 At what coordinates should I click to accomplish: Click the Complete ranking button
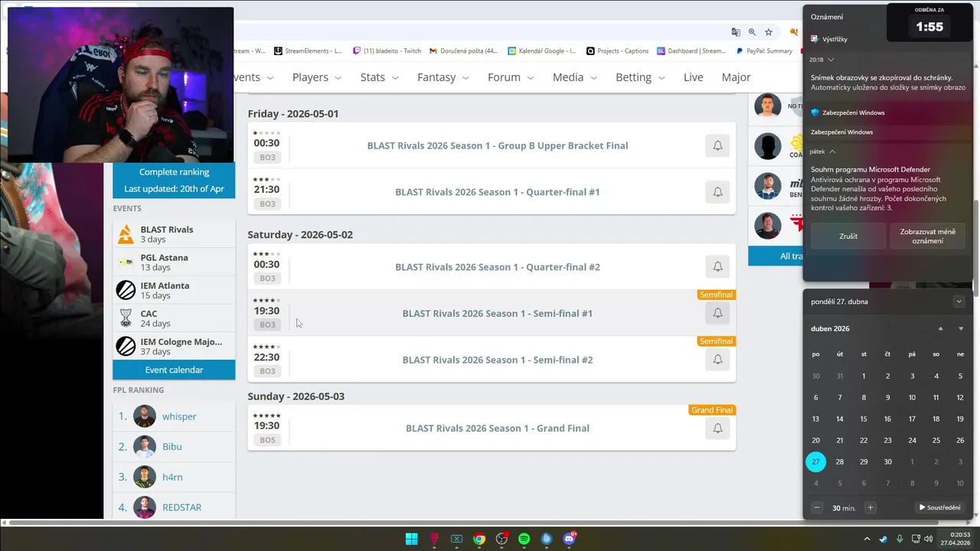point(174,172)
